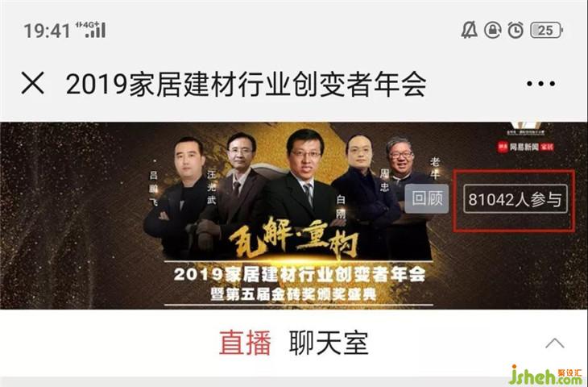Tap the muted notification bell icon

point(469,30)
